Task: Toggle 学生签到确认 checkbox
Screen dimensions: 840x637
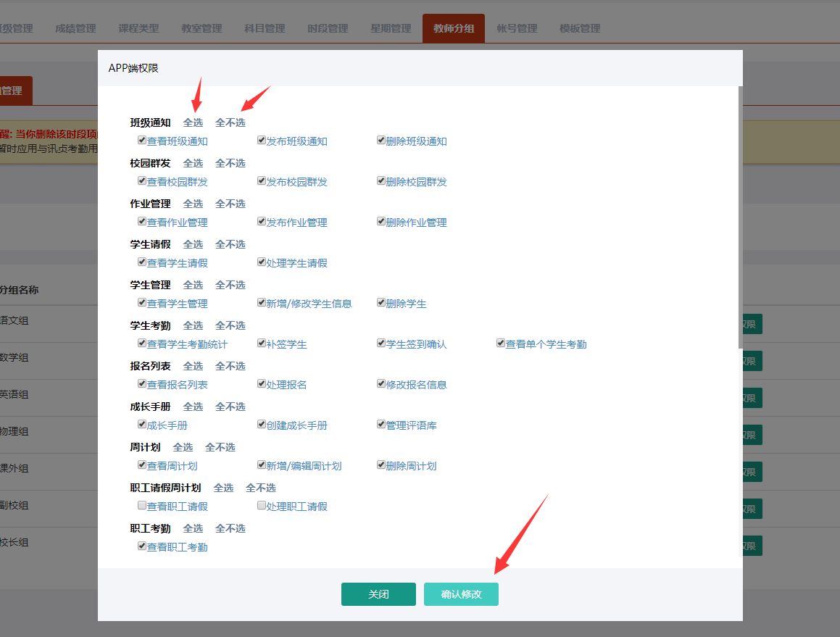Action: coord(381,344)
